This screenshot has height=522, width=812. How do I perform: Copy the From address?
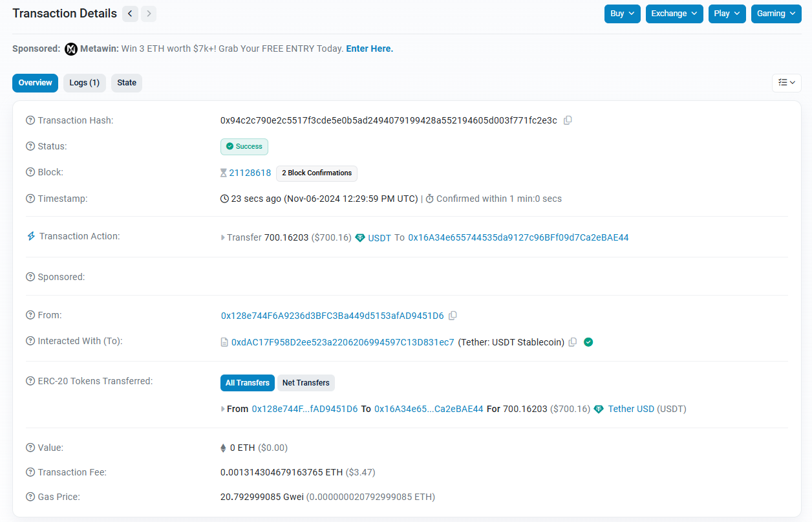(453, 316)
